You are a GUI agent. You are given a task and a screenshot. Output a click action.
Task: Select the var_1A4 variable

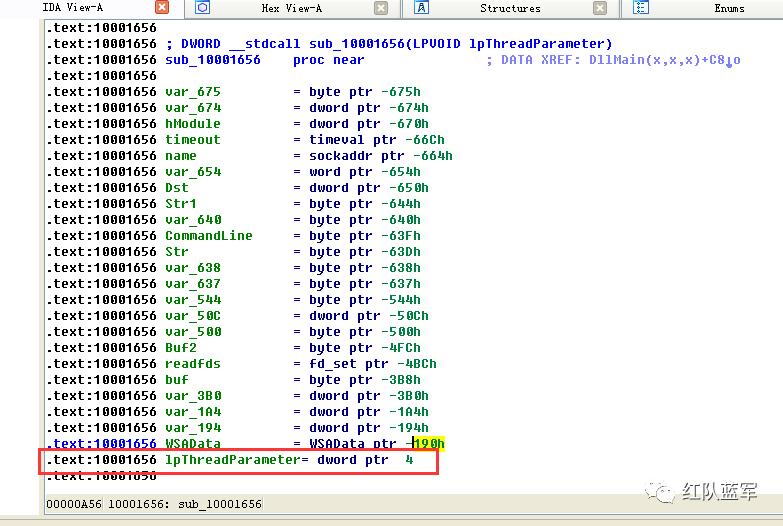193,412
